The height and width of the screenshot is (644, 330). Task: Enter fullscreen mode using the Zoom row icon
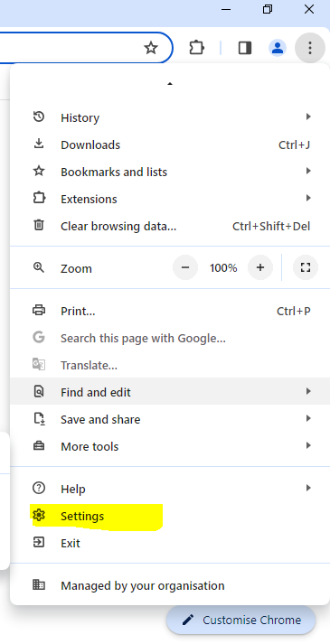tap(306, 267)
